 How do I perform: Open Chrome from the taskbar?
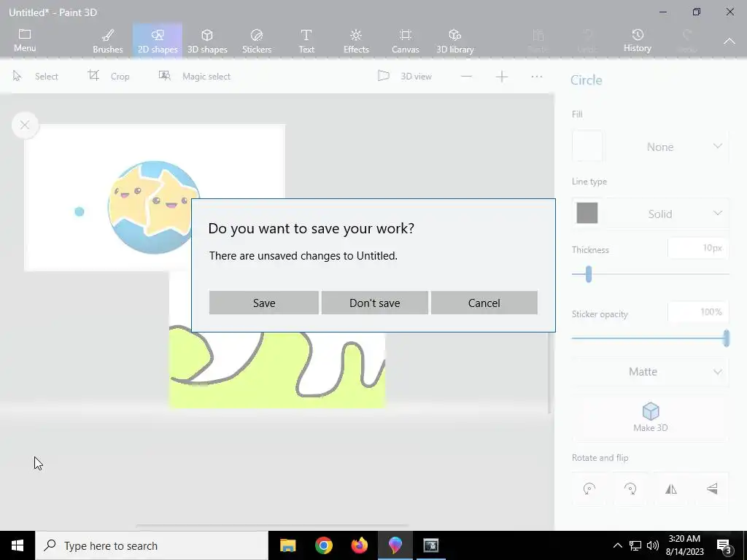323,545
